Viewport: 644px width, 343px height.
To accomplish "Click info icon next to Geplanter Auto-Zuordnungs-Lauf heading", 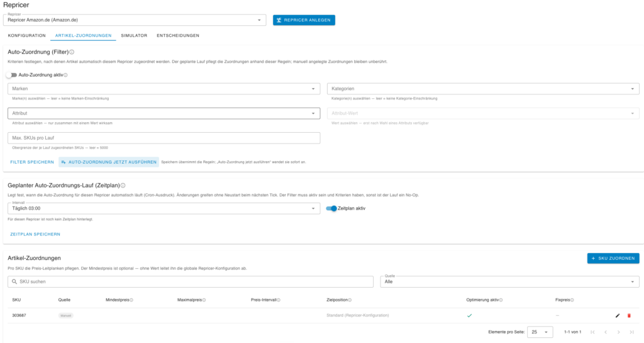I will (123, 186).
